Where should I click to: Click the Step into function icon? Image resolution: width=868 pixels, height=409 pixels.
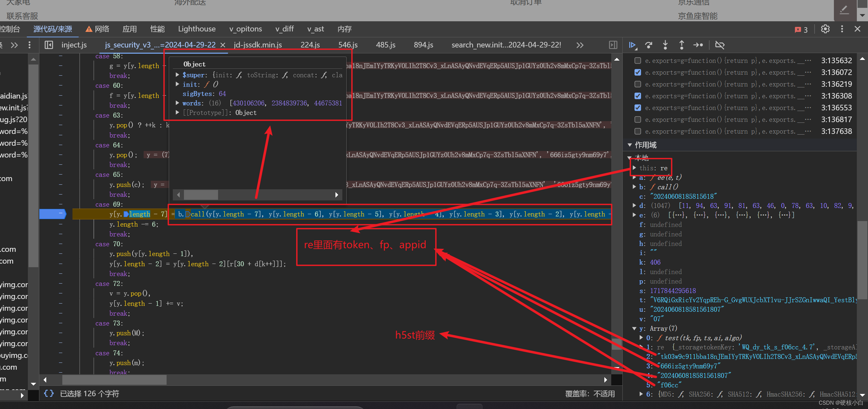point(665,45)
